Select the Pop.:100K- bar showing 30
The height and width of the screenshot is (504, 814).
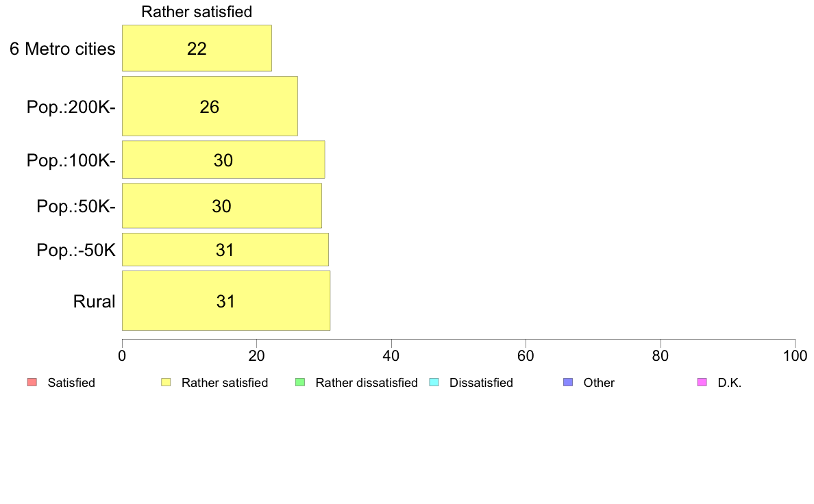[223, 160]
